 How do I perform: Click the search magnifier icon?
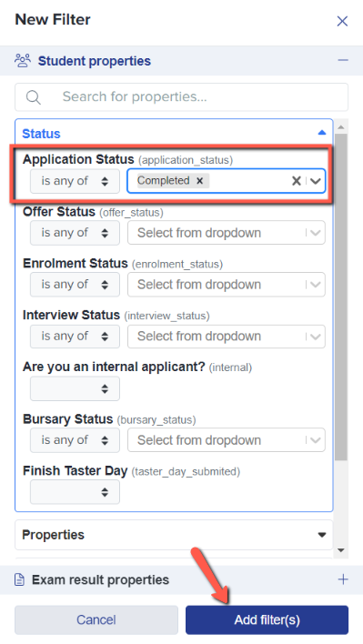pos(34,97)
